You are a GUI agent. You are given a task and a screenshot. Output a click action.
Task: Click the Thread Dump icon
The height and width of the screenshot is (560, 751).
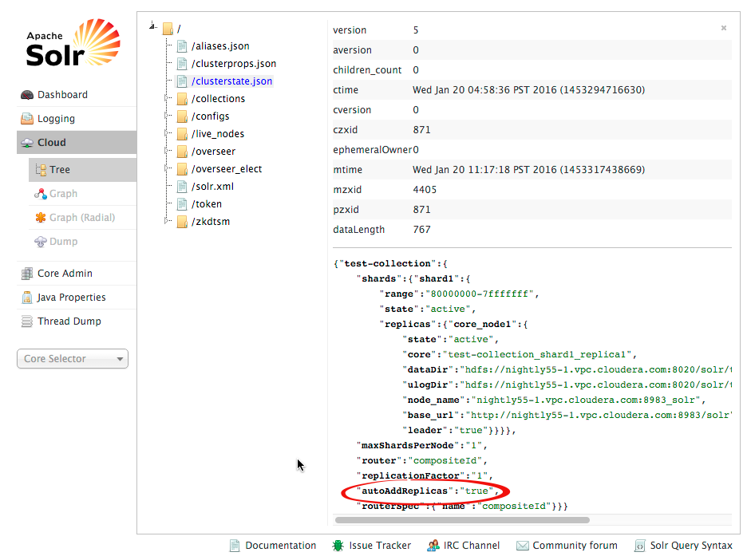pos(27,321)
